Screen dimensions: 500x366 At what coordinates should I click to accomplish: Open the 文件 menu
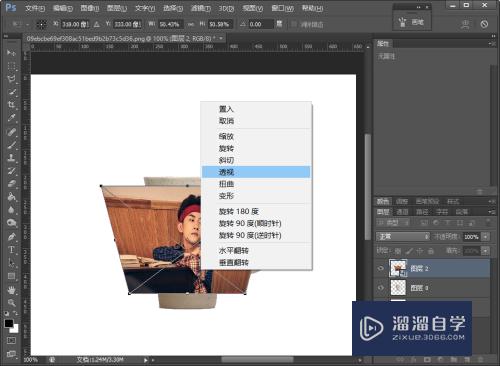(x=35, y=8)
